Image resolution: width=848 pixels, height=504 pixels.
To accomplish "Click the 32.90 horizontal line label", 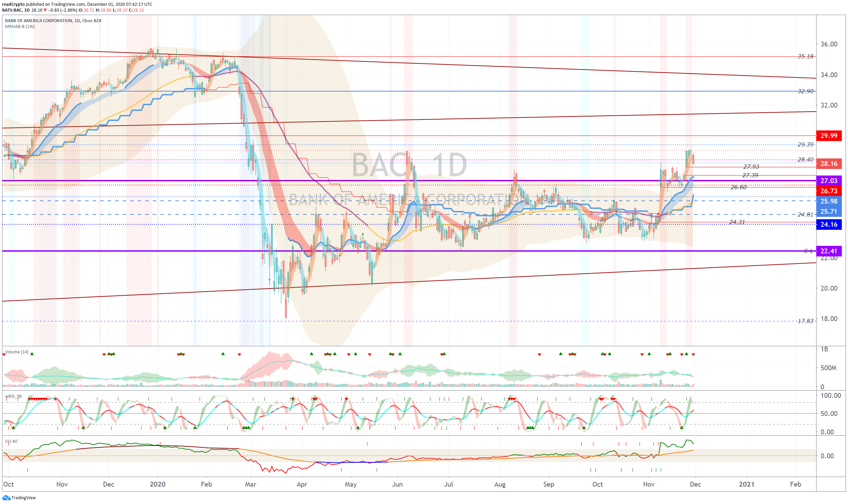I will tap(806, 91).
